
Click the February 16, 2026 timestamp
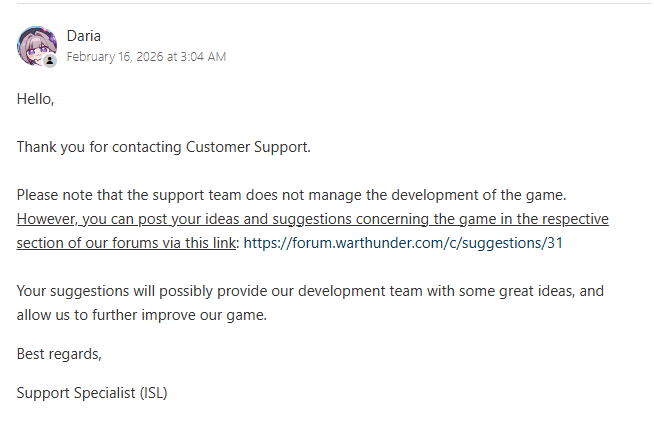(x=146, y=57)
